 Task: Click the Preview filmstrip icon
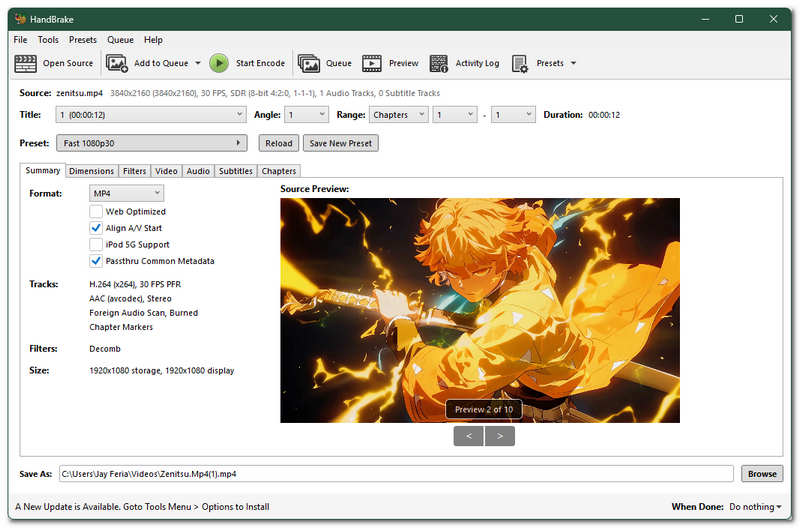pyautogui.click(x=372, y=63)
